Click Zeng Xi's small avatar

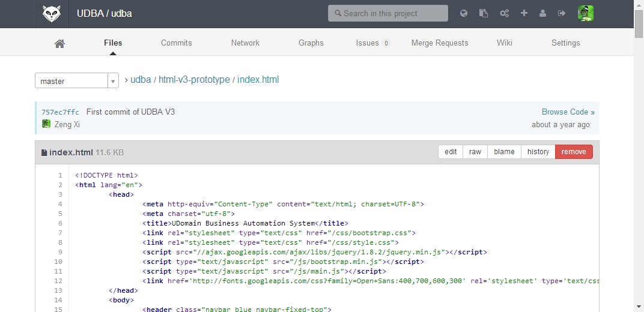46,124
